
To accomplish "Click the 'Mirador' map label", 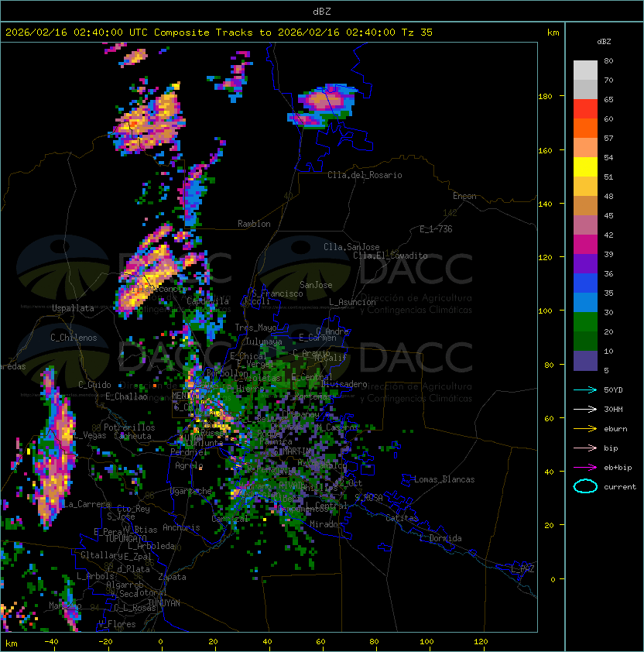I will (326, 524).
